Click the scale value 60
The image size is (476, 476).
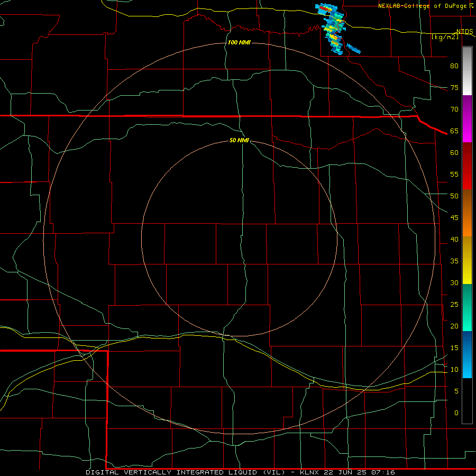[454, 153]
